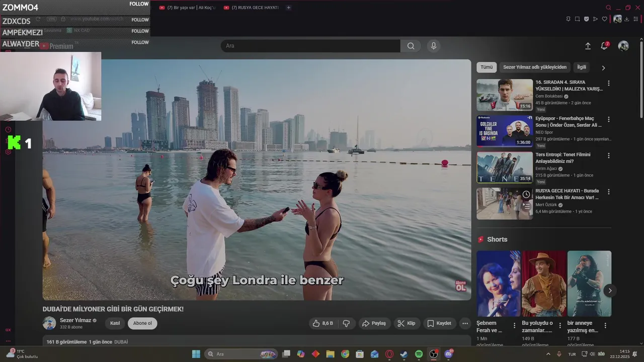Open options for Şebnem Ferah short
Viewport: 644px width, 362px height.
(515, 326)
